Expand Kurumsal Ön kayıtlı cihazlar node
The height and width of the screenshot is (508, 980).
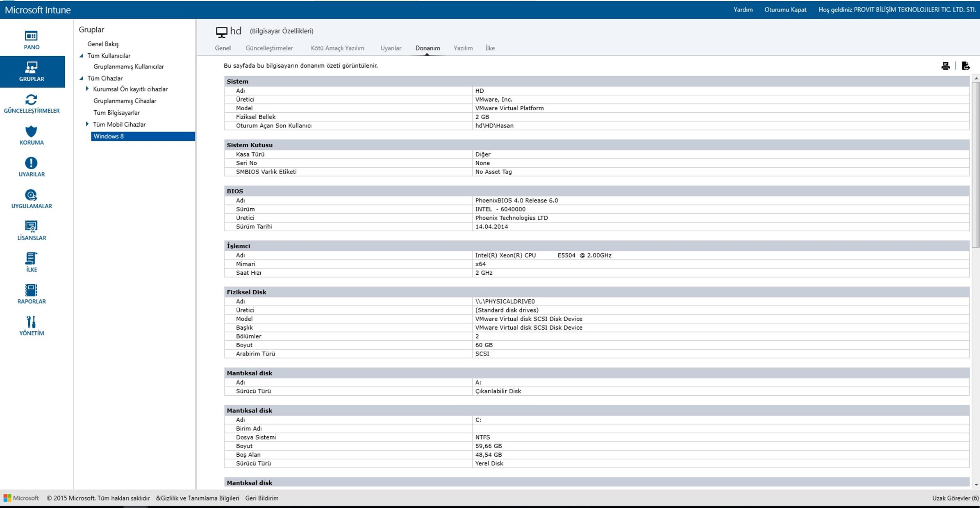pyautogui.click(x=87, y=89)
